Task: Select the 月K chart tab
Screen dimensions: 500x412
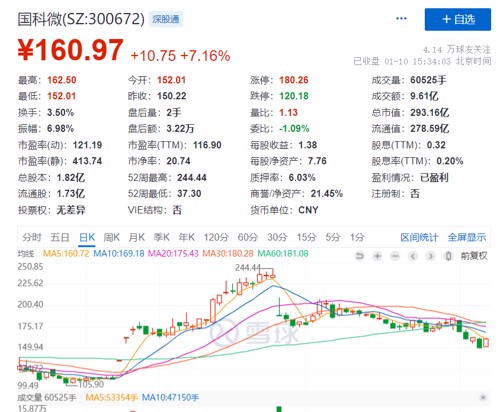Action: pyautogui.click(x=137, y=237)
